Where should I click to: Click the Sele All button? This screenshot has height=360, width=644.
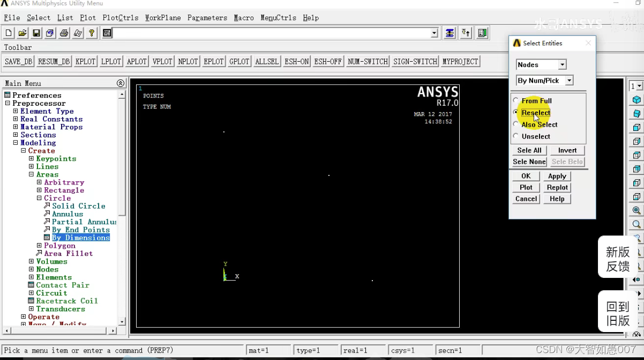pyautogui.click(x=529, y=150)
